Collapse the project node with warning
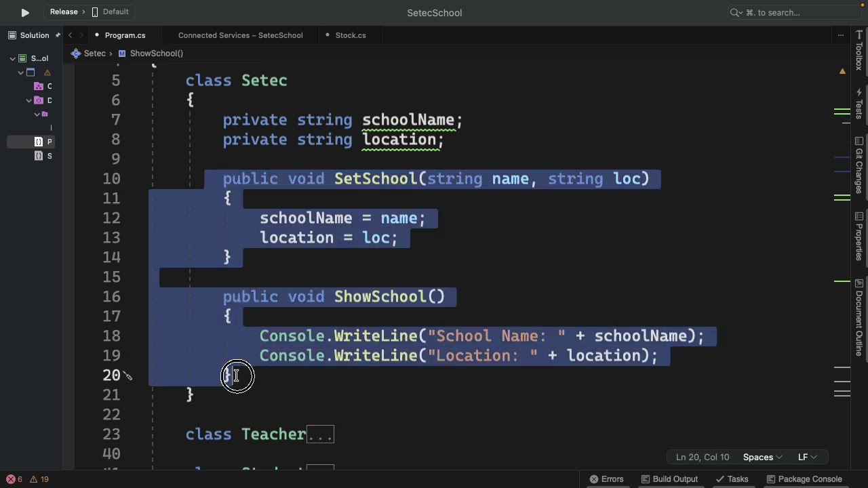The width and height of the screenshot is (868, 488). click(20, 73)
